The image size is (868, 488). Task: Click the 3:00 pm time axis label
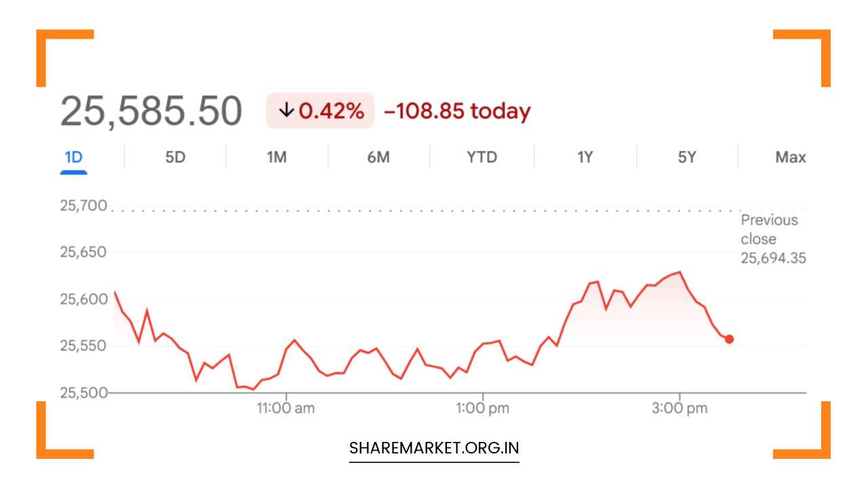pyautogui.click(x=679, y=408)
